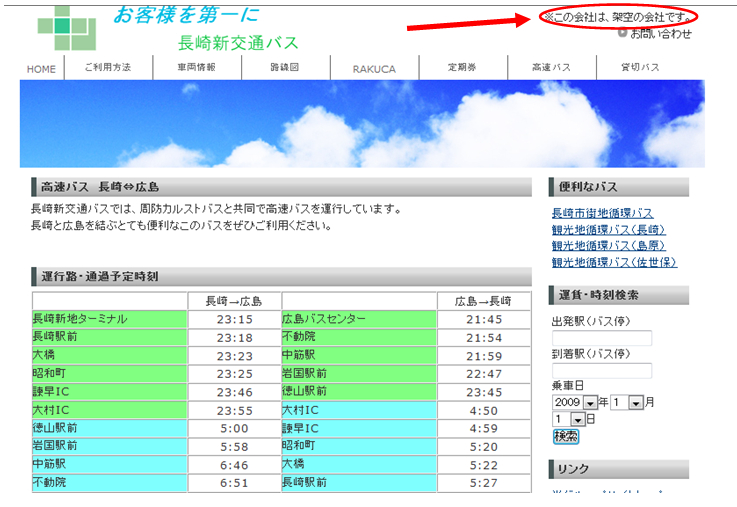Image resolution: width=737 pixels, height=507 pixels.
Task: Select the 大橋 stop with 5:22
Action: (x=359, y=464)
